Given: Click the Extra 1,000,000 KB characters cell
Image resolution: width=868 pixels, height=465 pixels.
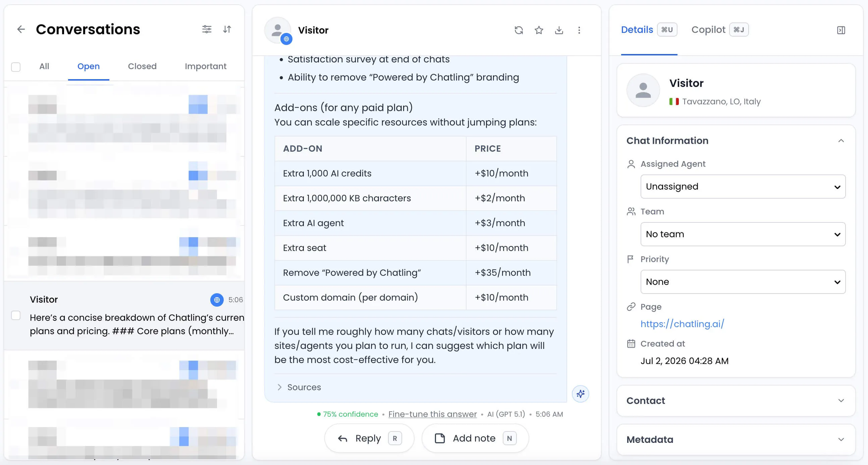Looking at the screenshot, I should (x=370, y=198).
